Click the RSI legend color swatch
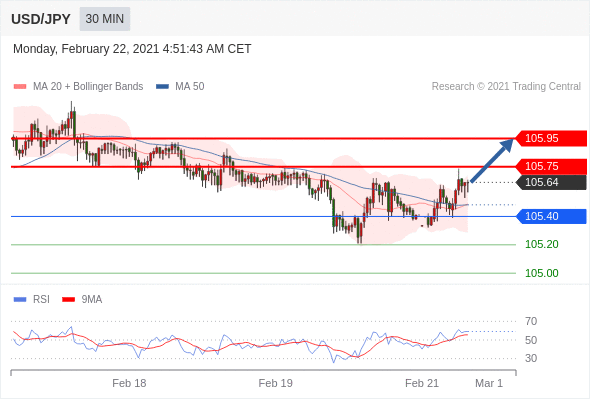This screenshot has width=590, height=400. (x=20, y=300)
